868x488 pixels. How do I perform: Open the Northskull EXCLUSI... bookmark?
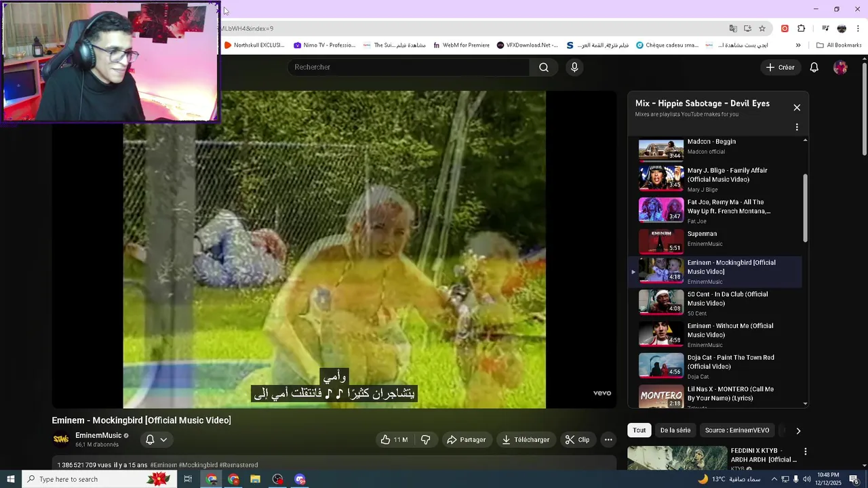pyautogui.click(x=254, y=45)
